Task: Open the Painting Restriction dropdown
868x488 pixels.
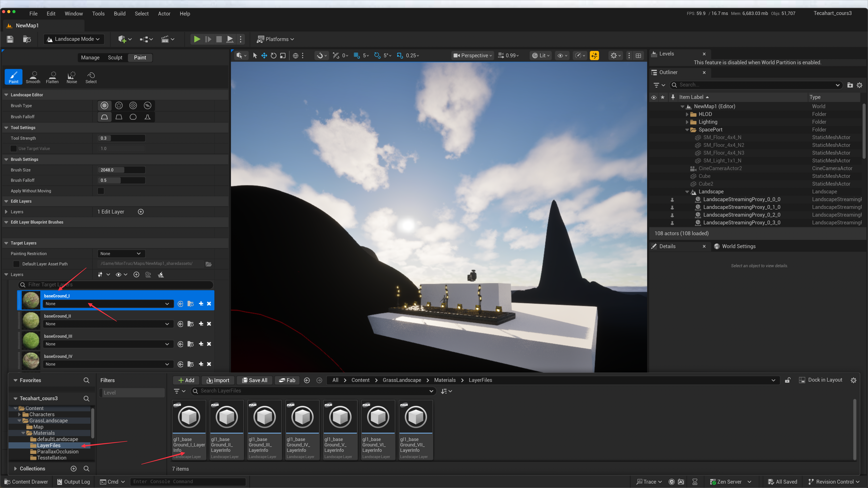Action: [x=121, y=254]
